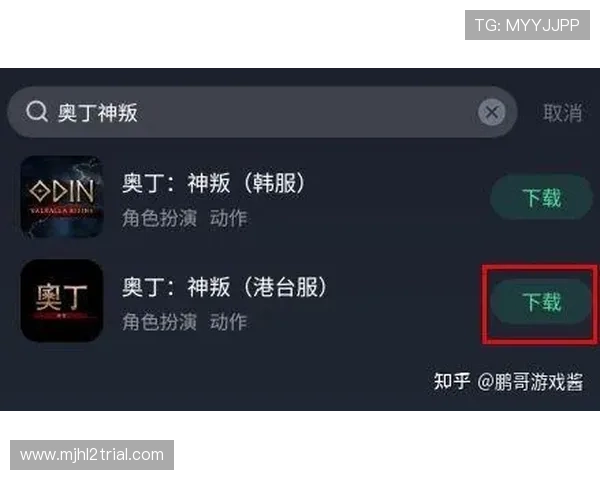Select 动作 tag under 韩服 result
The height and width of the screenshot is (480, 600).
228,218
